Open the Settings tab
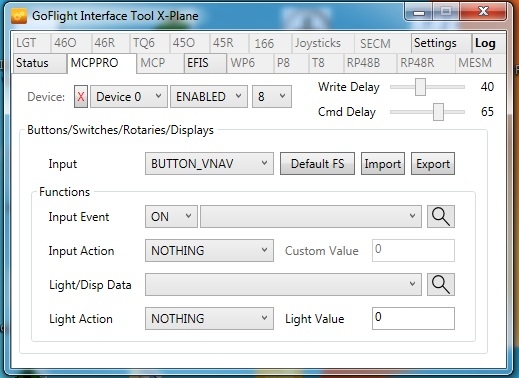Image resolution: width=519 pixels, height=378 pixels. pyautogui.click(x=441, y=43)
